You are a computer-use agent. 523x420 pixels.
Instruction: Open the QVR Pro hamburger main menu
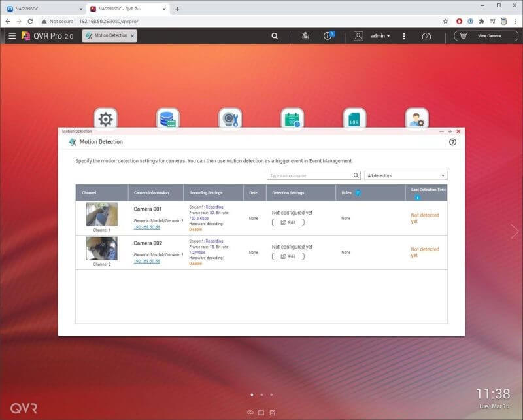click(x=12, y=36)
